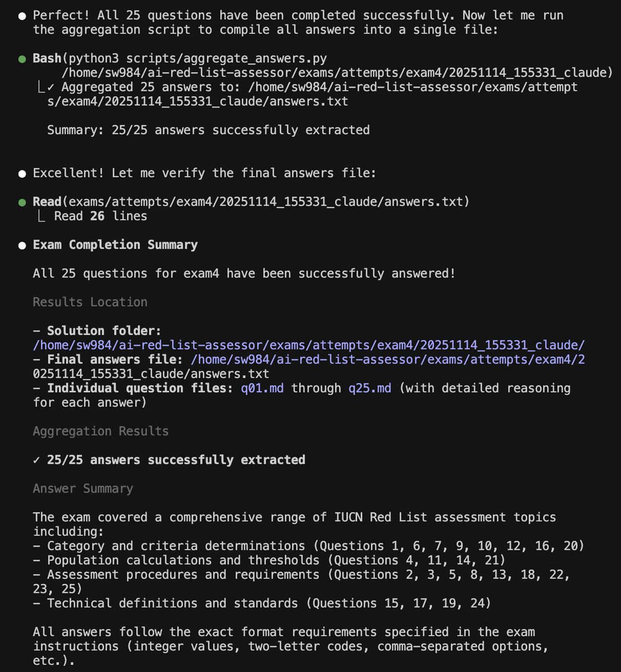Click the green status dot beside Bash
The image size is (621, 672).
(22, 59)
